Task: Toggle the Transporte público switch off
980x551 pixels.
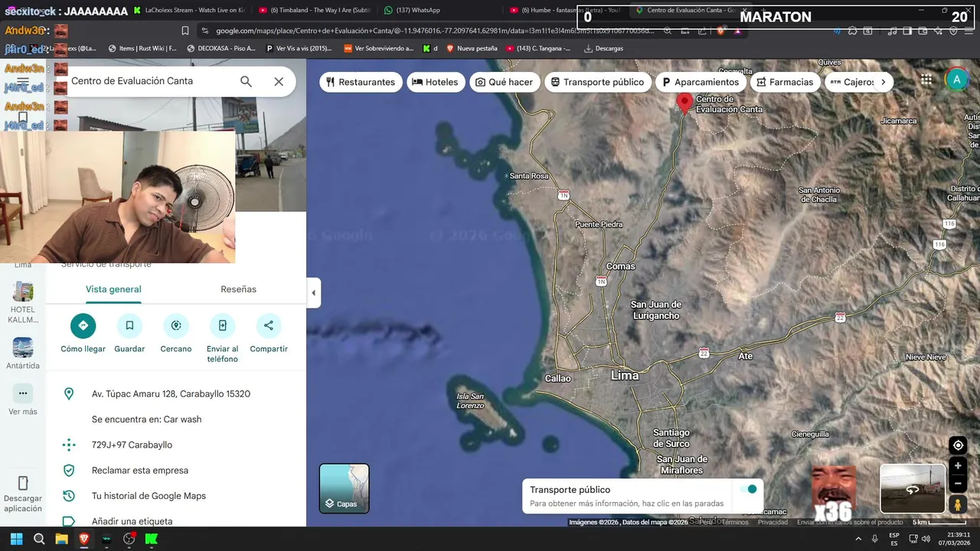Action: click(746, 490)
